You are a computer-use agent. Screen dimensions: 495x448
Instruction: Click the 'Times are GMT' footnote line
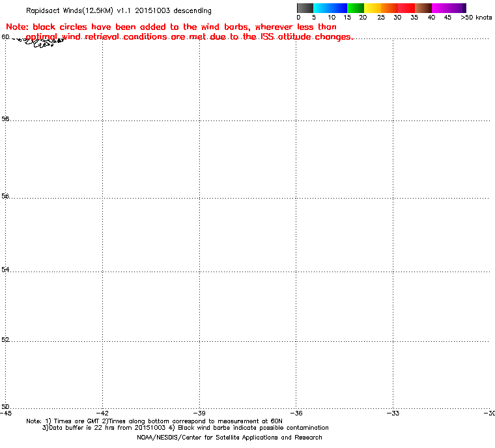(154, 421)
